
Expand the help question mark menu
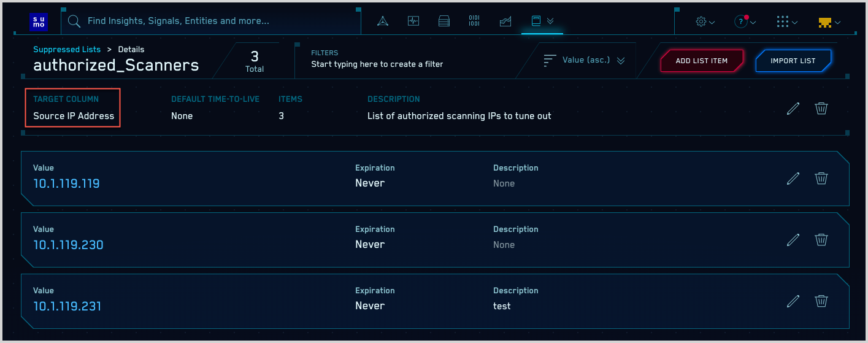744,21
